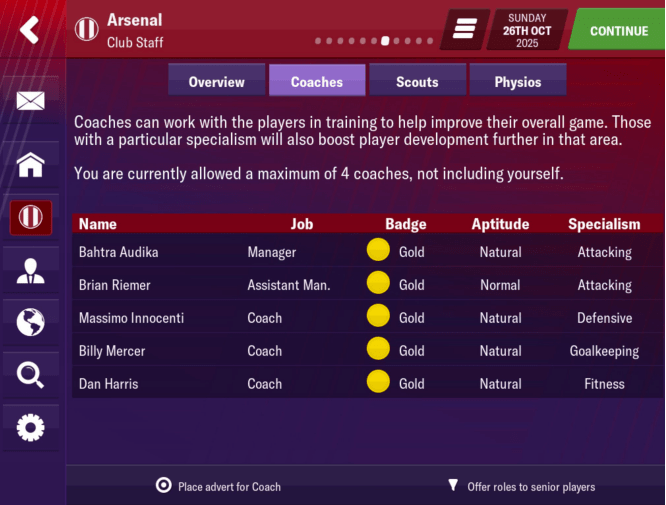Go to the home screen icon
Viewport: 666px width, 505px height.
31,164
